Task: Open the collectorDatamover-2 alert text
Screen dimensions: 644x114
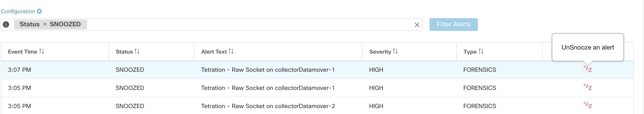Action: [x=268, y=106]
